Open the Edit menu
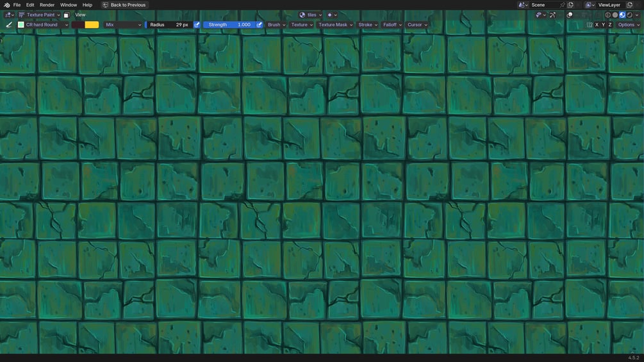Image resolution: width=644 pixels, height=362 pixels. [x=30, y=5]
